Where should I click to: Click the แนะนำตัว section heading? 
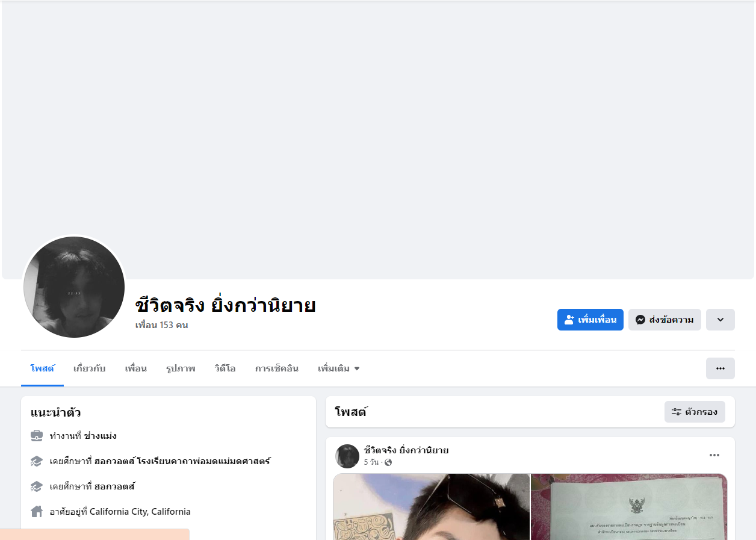click(56, 413)
